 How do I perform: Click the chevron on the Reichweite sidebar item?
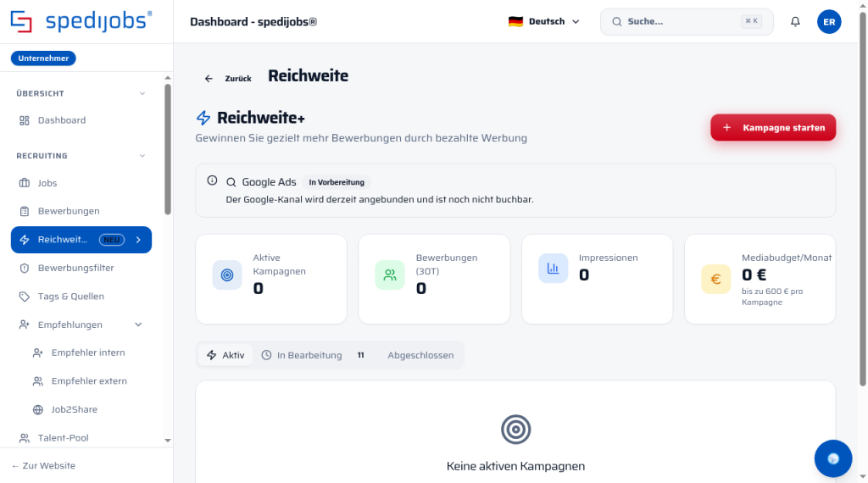(138, 240)
